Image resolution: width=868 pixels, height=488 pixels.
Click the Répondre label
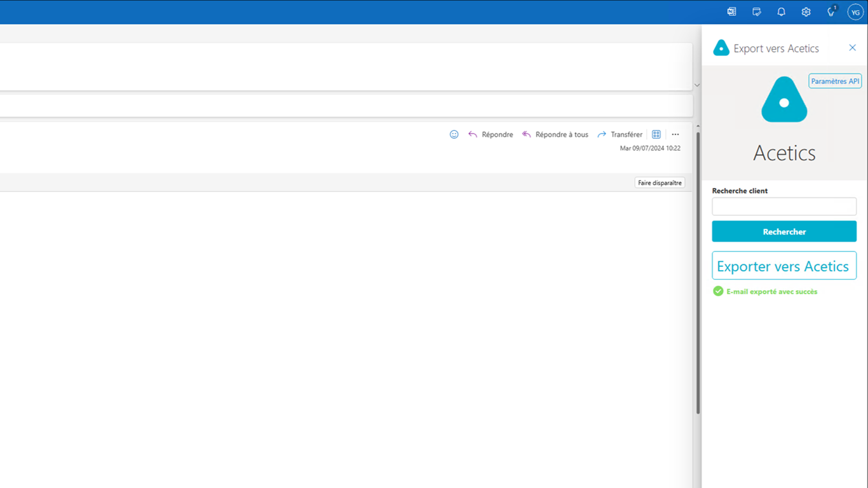[x=498, y=135]
